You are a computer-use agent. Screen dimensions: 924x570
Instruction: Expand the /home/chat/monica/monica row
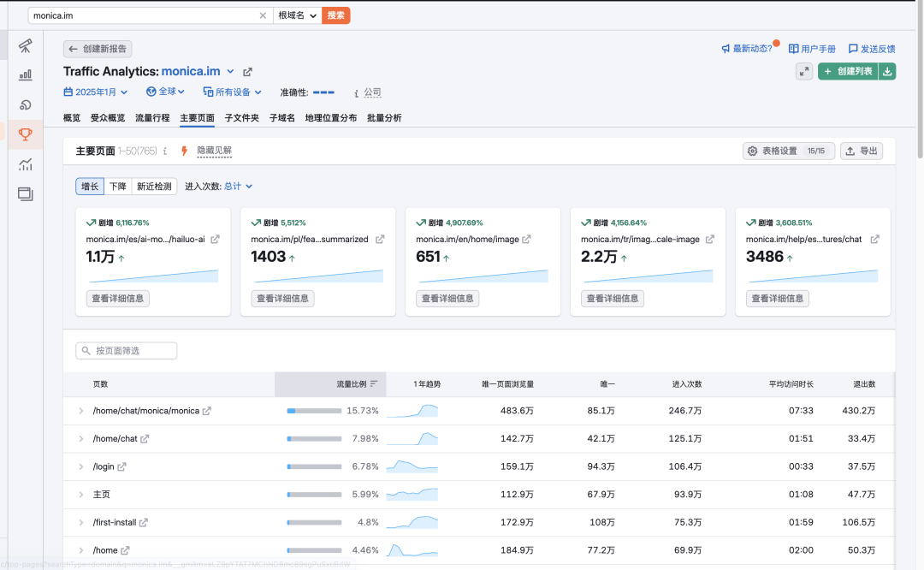tap(80, 411)
